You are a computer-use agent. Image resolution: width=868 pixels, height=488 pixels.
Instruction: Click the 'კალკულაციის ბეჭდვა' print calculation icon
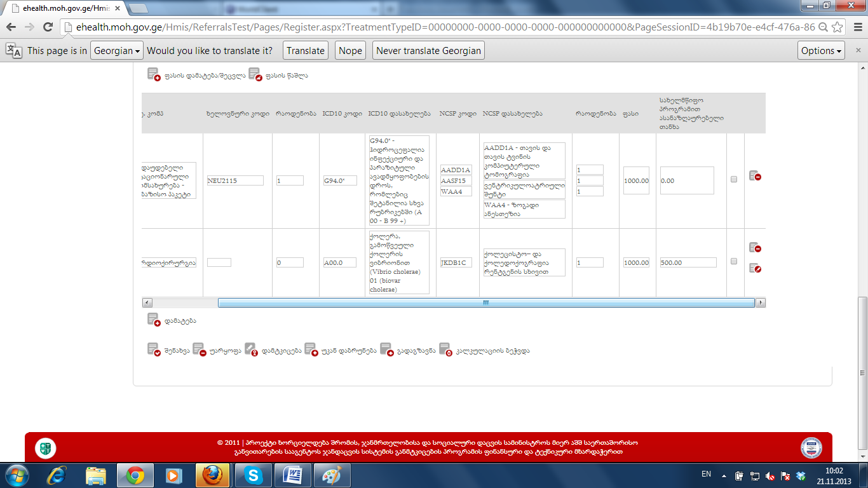click(x=445, y=349)
